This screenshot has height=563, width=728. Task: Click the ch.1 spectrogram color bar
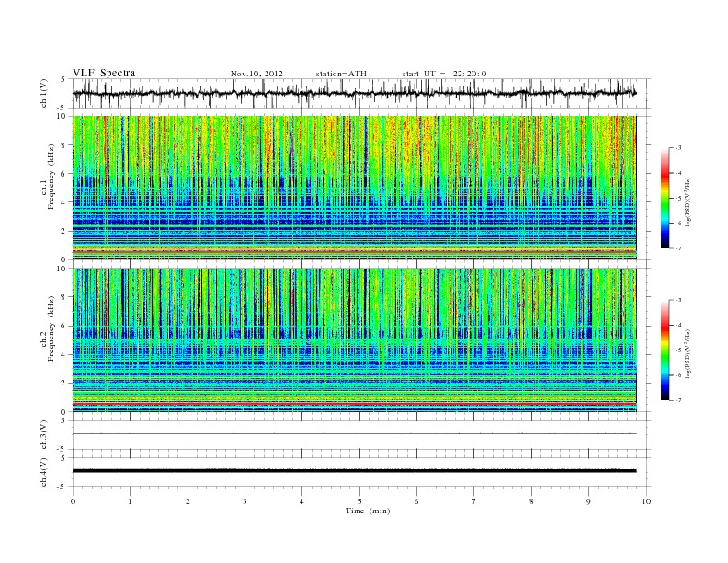(665, 198)
